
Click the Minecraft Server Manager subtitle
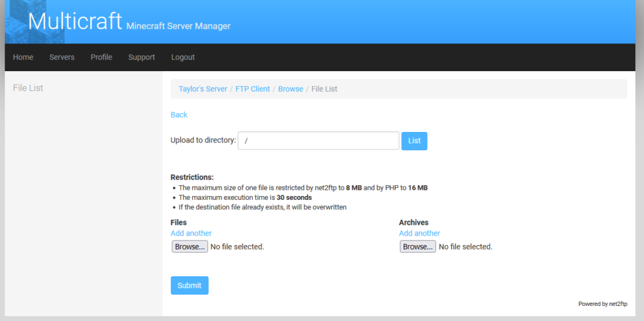coord(178,26)
